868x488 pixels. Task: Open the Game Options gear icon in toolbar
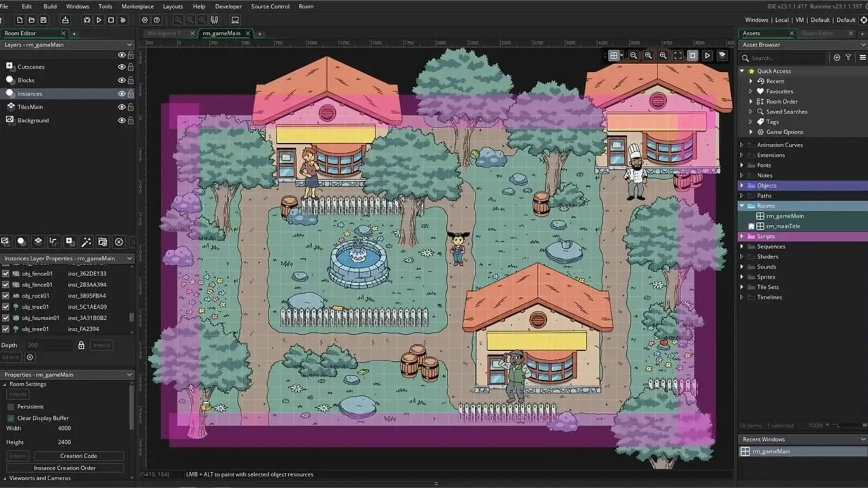pos(145,20)
